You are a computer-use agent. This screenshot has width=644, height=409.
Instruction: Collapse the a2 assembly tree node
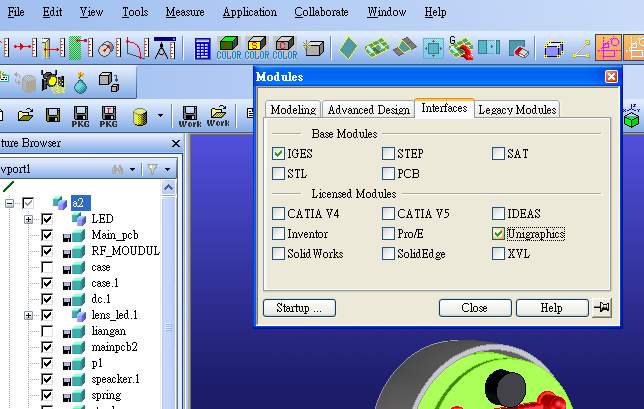[x=9, y=203]
